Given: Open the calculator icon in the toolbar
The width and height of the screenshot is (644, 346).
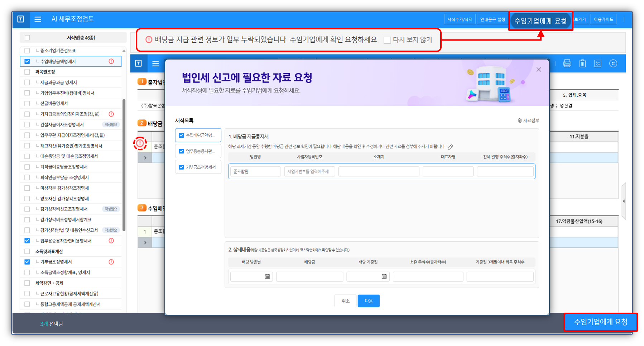Looking at the screenshot, I should click(598, 63).
